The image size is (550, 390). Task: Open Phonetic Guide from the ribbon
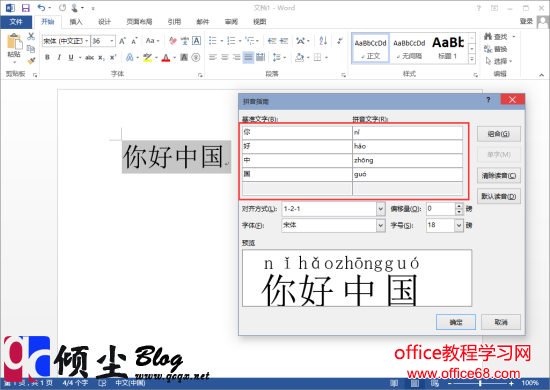(185, 41)
